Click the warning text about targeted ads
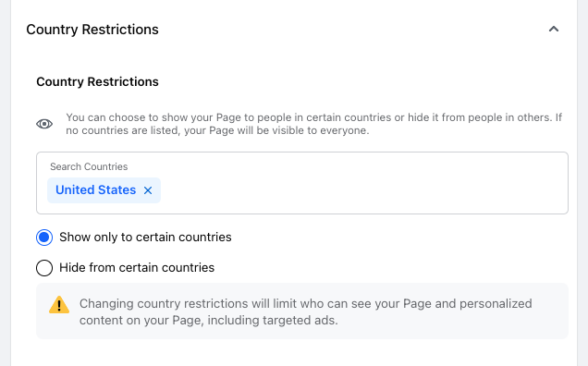Viewport: 588px width, 366px height. [306, 312]
